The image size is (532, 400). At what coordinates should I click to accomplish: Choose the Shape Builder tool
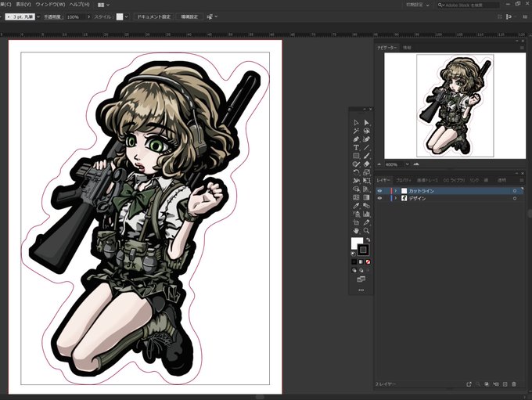pos(356,189)
